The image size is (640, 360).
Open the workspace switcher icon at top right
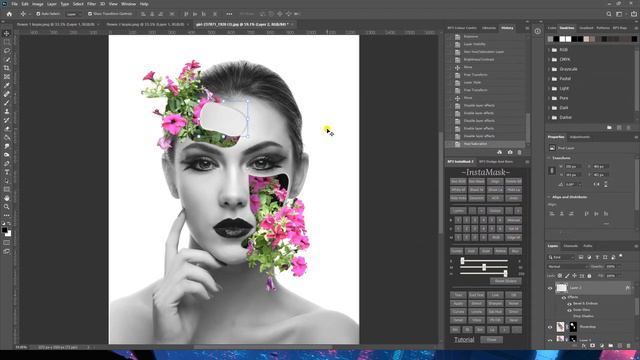(619, 14)
